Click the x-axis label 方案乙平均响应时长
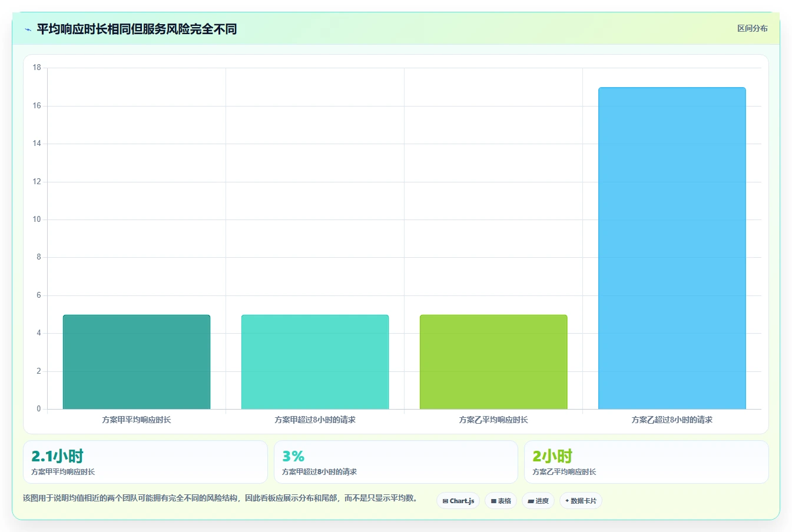The height and width of the screenshot is (532, 792). pos(493,420)
